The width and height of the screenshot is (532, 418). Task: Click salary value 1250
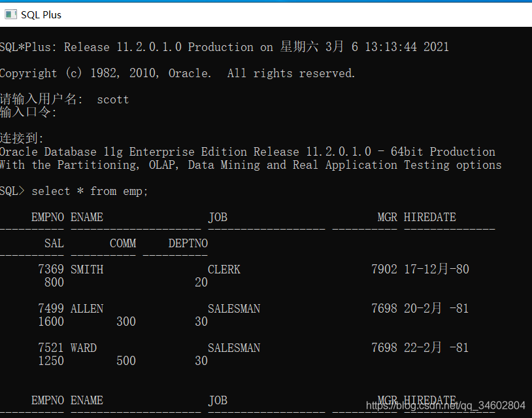point(51,360)
